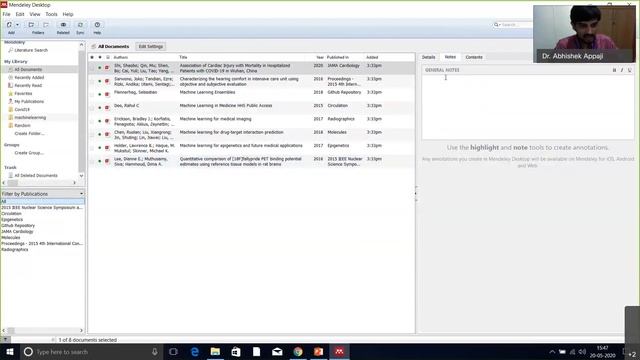Open the Tools menu
The height and width of the screenshot is (360, 640).
click(x=51, y=14)
